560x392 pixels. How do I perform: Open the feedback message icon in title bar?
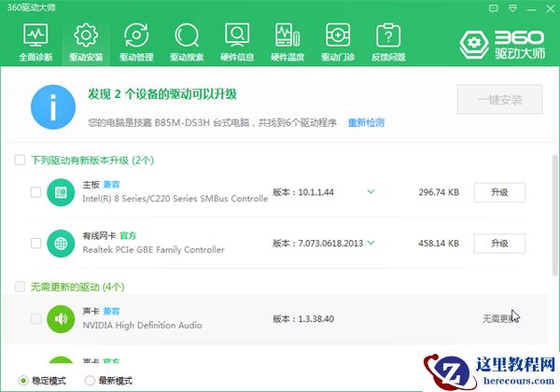click(x=493, y=8)
